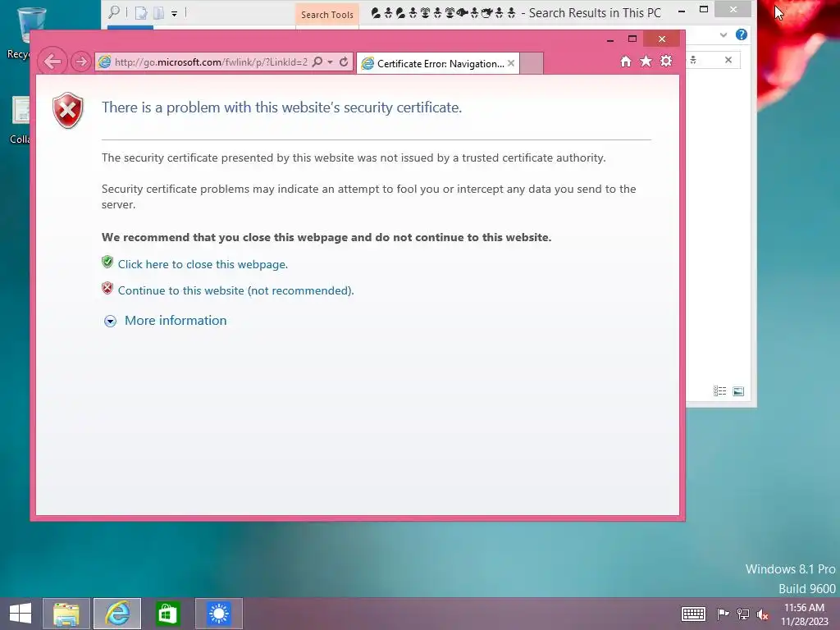840x630 pixels.
Task: Click the muted volume tray icon
Action: [x=763, y=614]
